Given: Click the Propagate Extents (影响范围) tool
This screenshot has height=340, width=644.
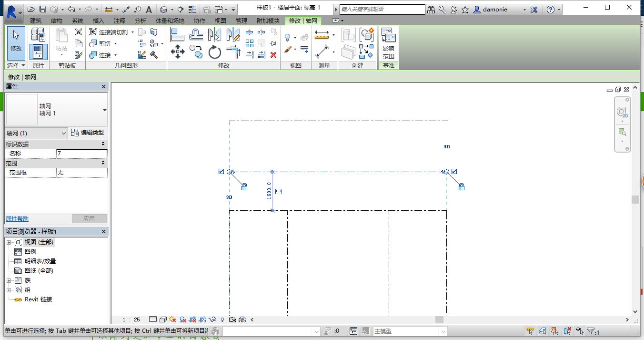Looking at the screenshot, I should 389,43.
